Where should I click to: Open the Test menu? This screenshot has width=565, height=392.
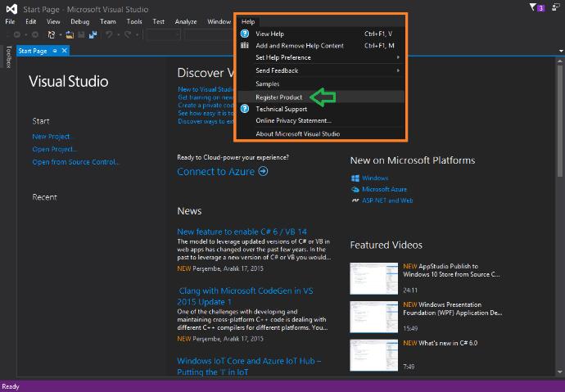159,21
